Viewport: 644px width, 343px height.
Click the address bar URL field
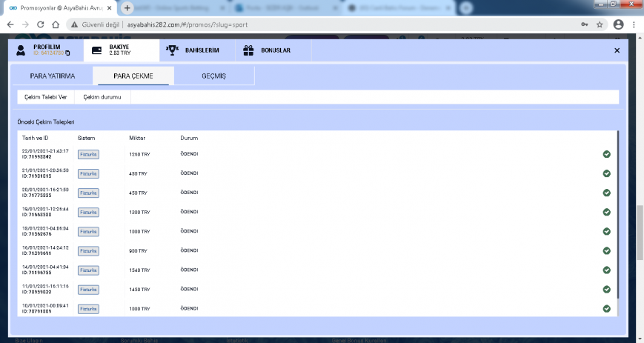coord(187,24)
